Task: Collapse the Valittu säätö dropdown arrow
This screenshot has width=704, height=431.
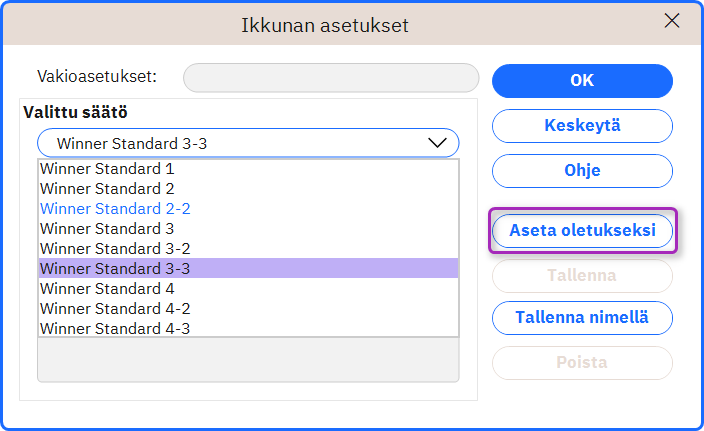Action: tap(437, 143)
